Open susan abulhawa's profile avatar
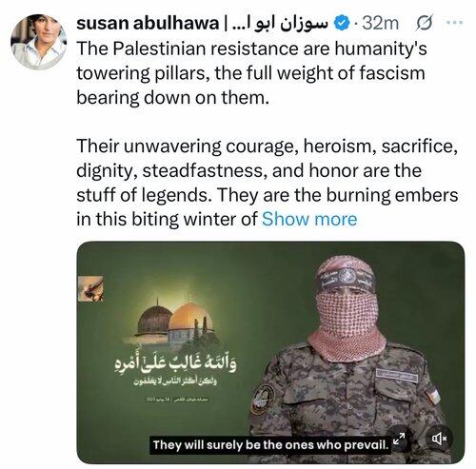The height and width of the screenshot is (469, 476). click(x=38, y=42)
